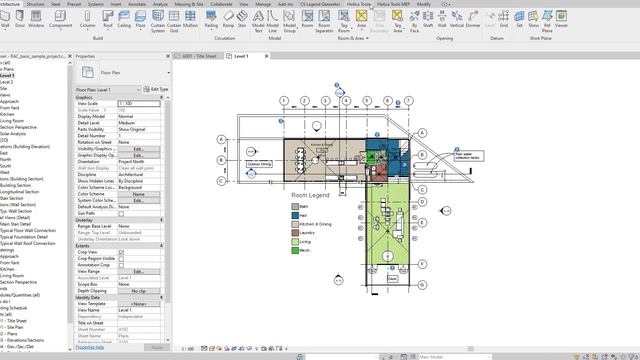Select the Grid datum tool

coord(504,19)
